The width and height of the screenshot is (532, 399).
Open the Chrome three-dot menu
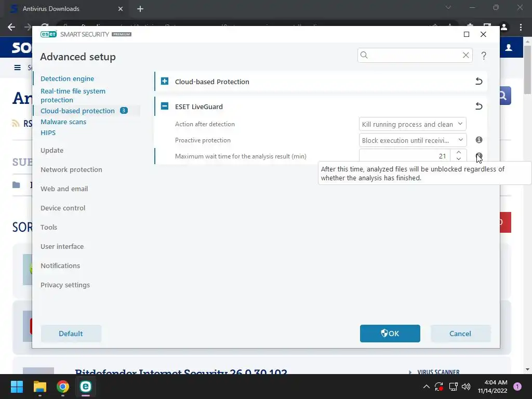[x=521, y=27]
